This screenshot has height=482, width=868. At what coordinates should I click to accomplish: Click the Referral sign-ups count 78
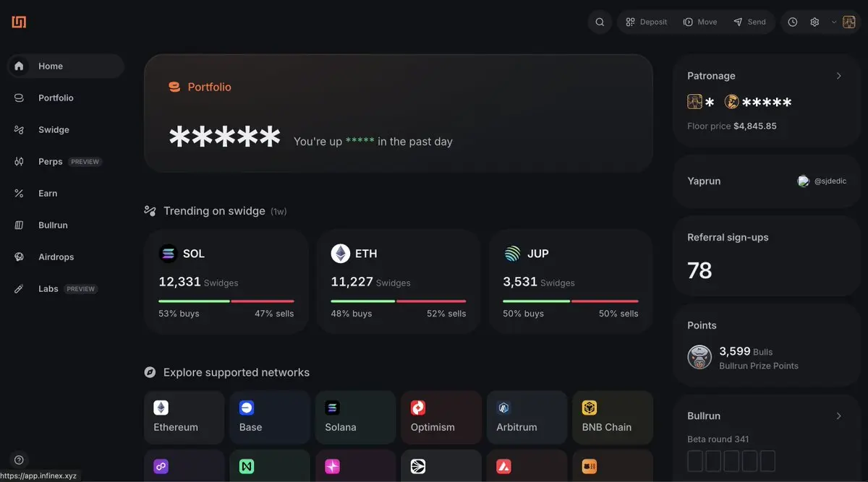coord(699,270)
